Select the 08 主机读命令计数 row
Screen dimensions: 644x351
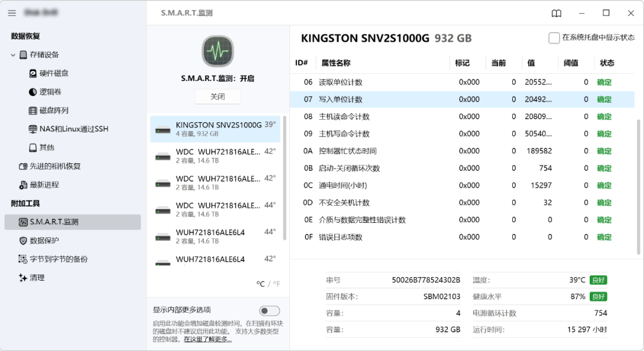tap(462, 117)
